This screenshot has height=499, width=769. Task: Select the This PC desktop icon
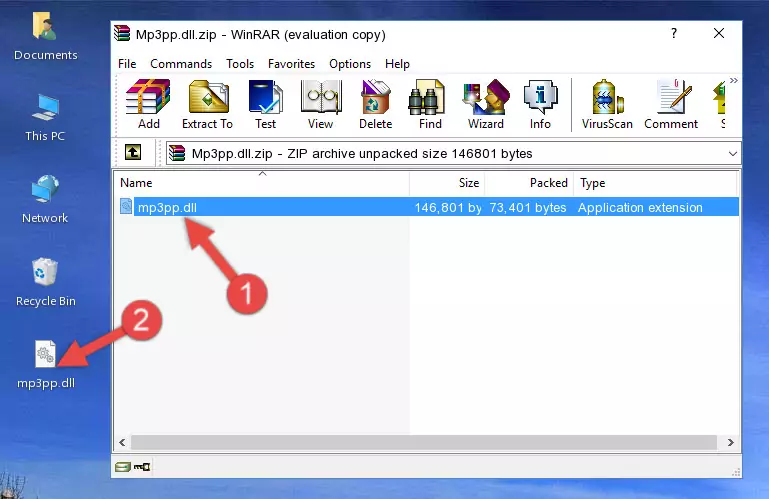pyautogui.click(x=45, y=118)
